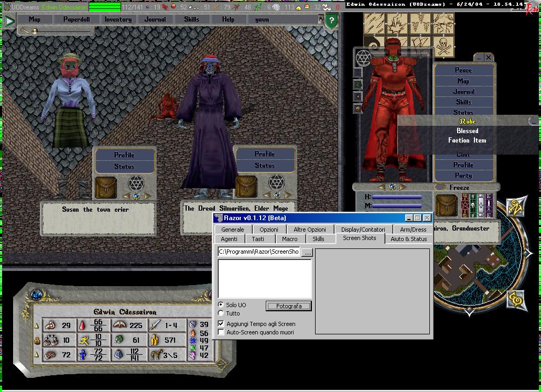541x392 pixels.
Task: Click the right arrow on Susan's paperdoll
Action: click(x=147, y=197)
